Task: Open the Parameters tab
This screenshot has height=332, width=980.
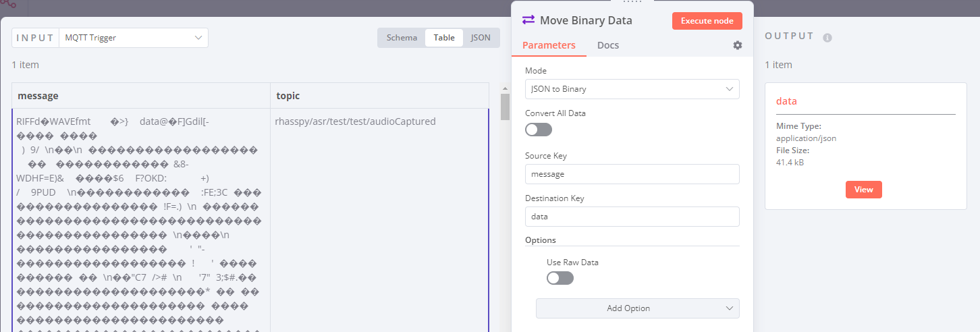Action: [x=549, y=45]
